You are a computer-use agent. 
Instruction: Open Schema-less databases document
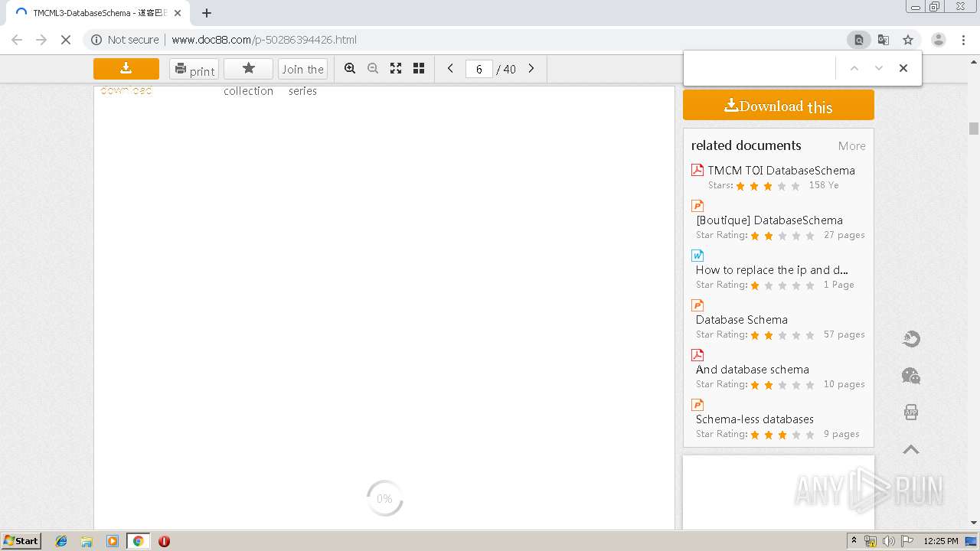[x=755, y=419]
